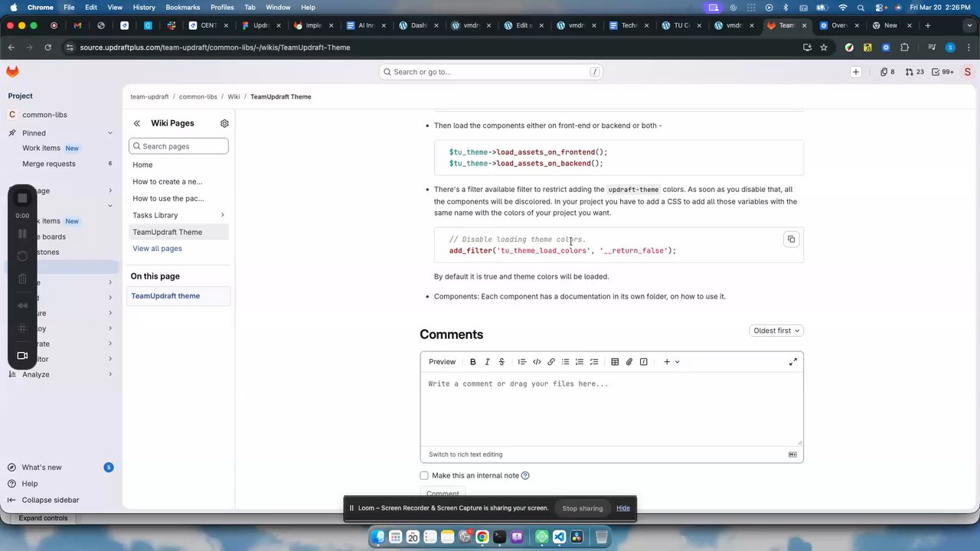Viewport: 980px width, 551px height.
Task: Attach a file to the comment
Action: pos(629,362)
